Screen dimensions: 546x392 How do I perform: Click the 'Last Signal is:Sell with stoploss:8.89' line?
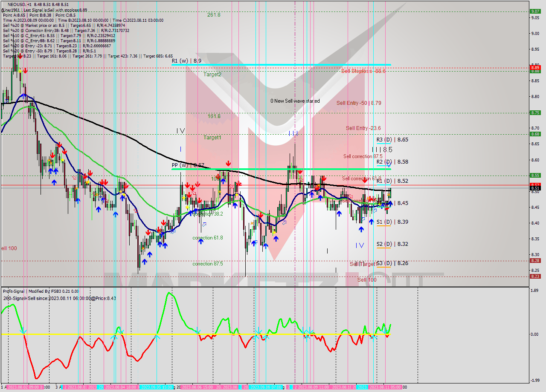55,10
